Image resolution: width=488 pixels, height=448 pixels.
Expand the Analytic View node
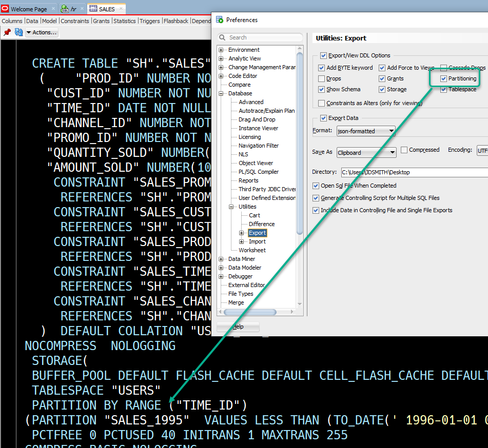tap(221, 58)
